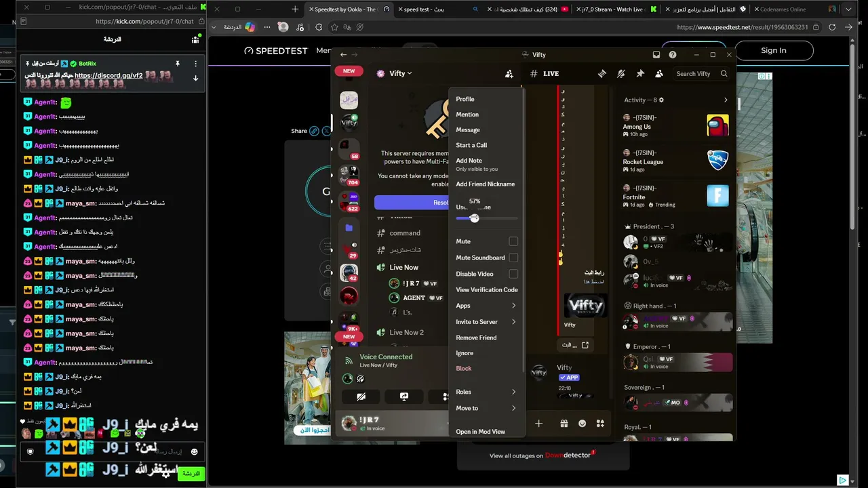Open the gift icon in message bar
This screenshot has width=868, height=488.
pyautogui.click(x=564, y=424)
